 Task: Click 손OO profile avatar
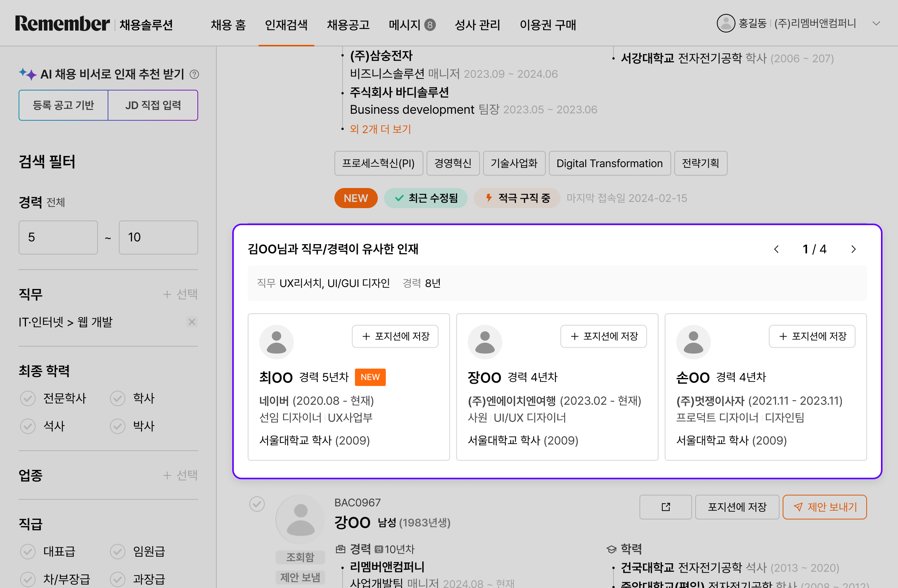(693, 342)
